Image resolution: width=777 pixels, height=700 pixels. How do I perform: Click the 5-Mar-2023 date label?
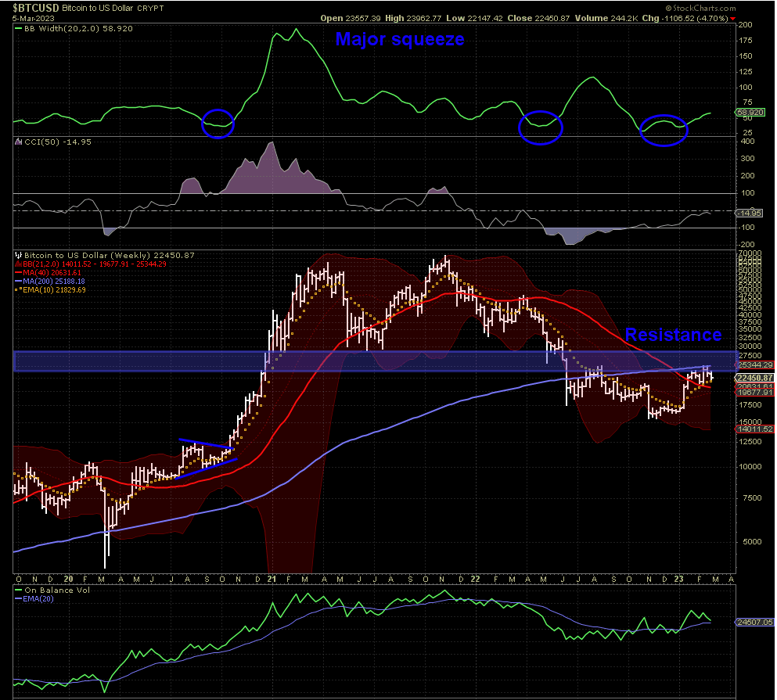point(33,18)
